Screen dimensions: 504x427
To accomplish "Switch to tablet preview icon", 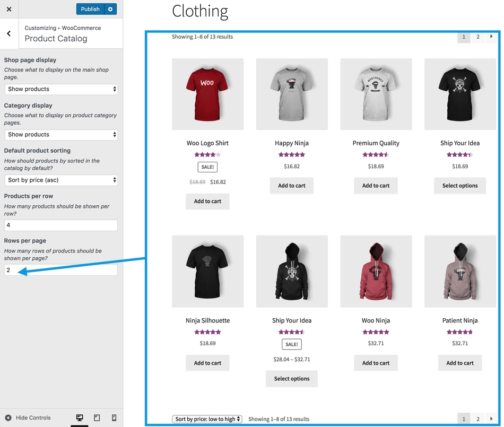I will [x=97, y=417].
